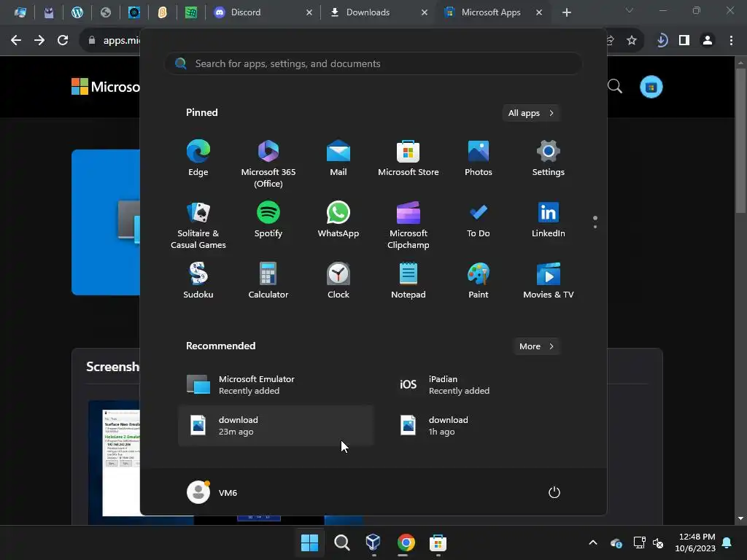Open recommended Microsoft Emulator
Viewport: 747px width, 560px height.
pos(276,385)
